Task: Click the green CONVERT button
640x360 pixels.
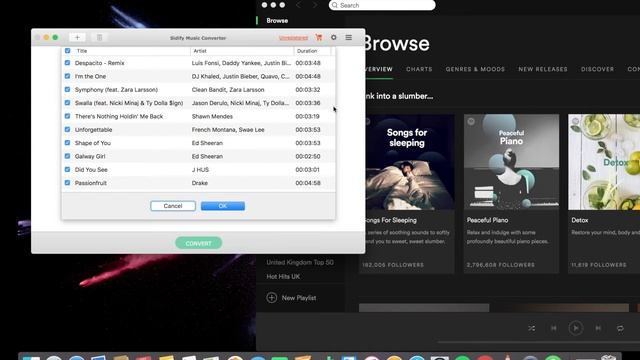Action: click(x=199, y=243)
